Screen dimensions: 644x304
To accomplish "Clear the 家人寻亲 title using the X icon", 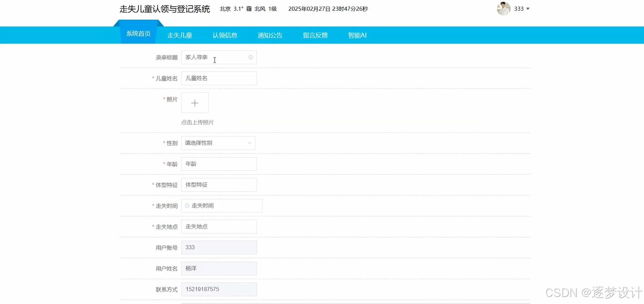I will [x=250, y=57].
